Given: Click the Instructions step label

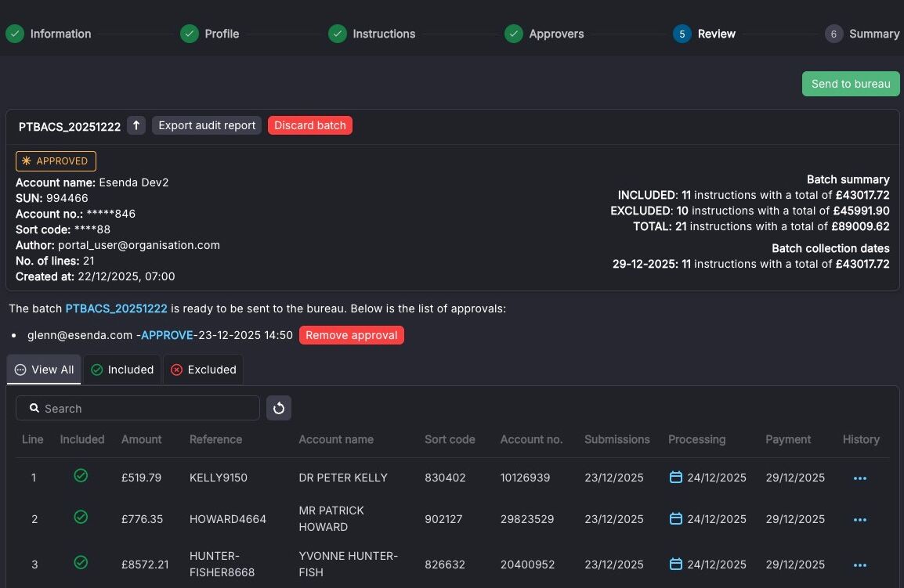Looking at the screenshot, I should point(384,34).
